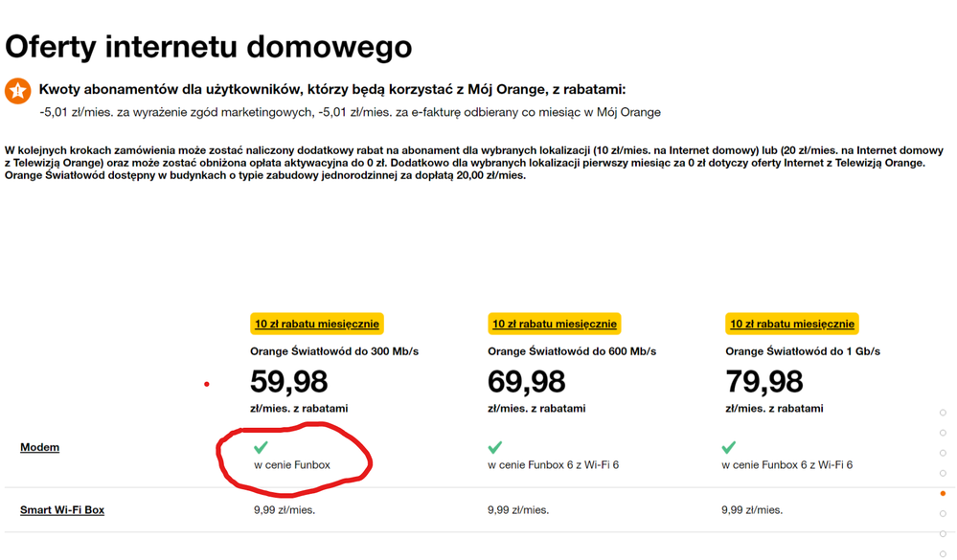Click the 79,98 price of the 1 Gb/s plan
957x560 pixels.
pos(763,382)
